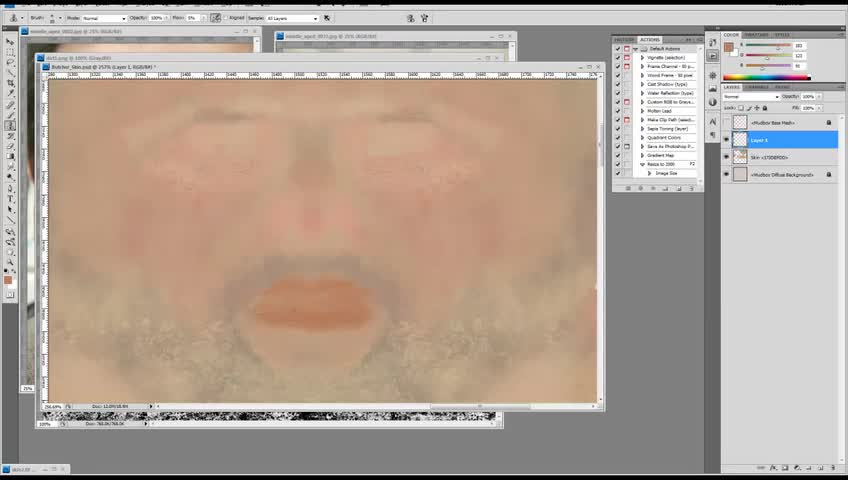Viewport: 848px width, 480px height.
Task: Toggle Quick Mask mode in toolbox
Action: (x=10, y=295)
